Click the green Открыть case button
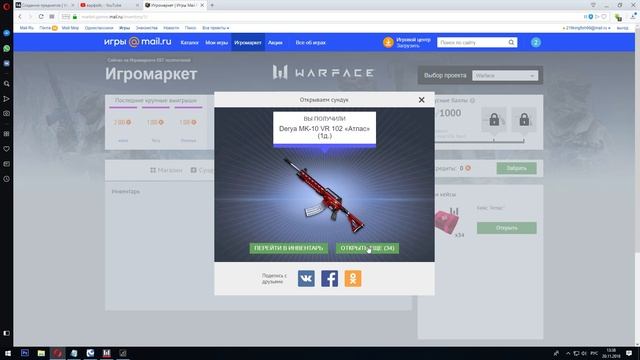The height and width of the screenshot is (360, 640). [x=507, y=228]
